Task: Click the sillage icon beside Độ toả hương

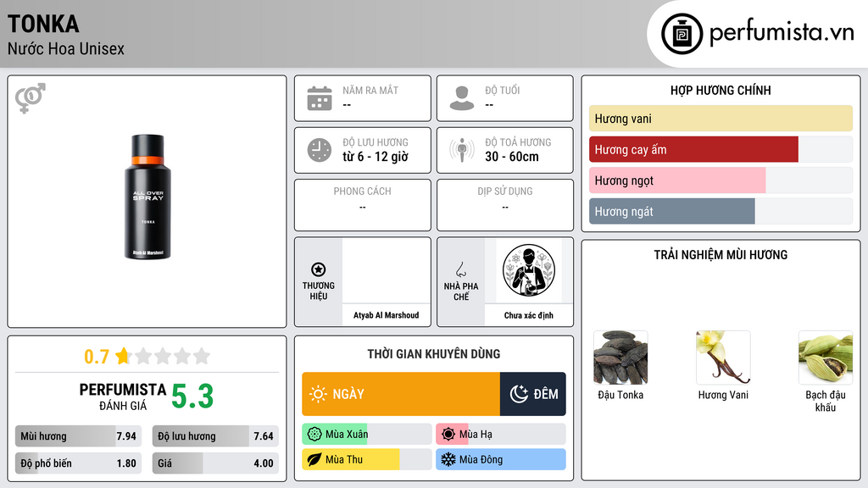Action: coord(462,150)
